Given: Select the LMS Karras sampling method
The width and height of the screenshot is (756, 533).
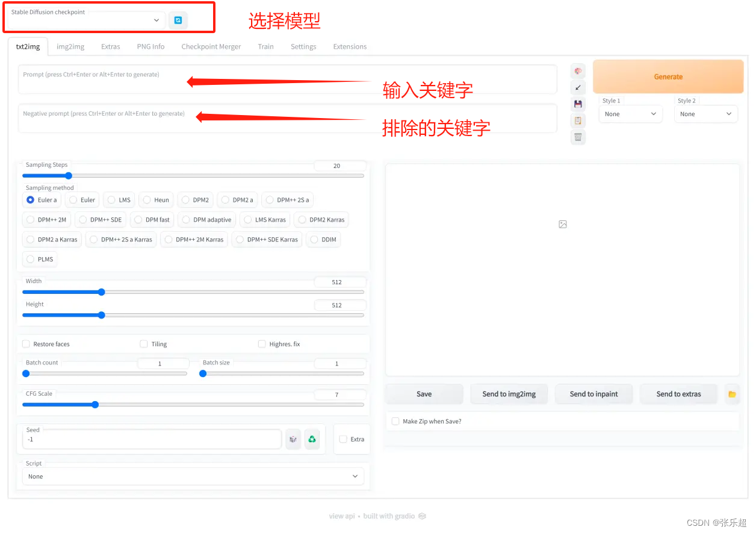Looking at the screenshot, I should [x=265, y=220].
